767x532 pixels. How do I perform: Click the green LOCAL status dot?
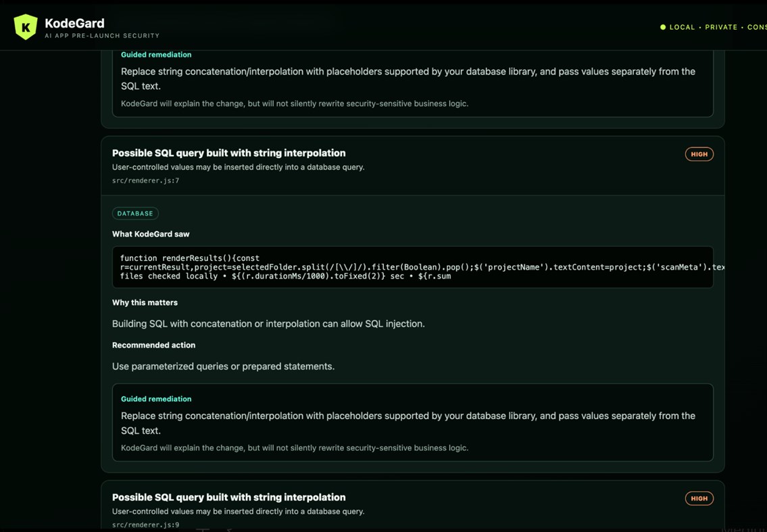pyautogui.click(x=663, y=28)
